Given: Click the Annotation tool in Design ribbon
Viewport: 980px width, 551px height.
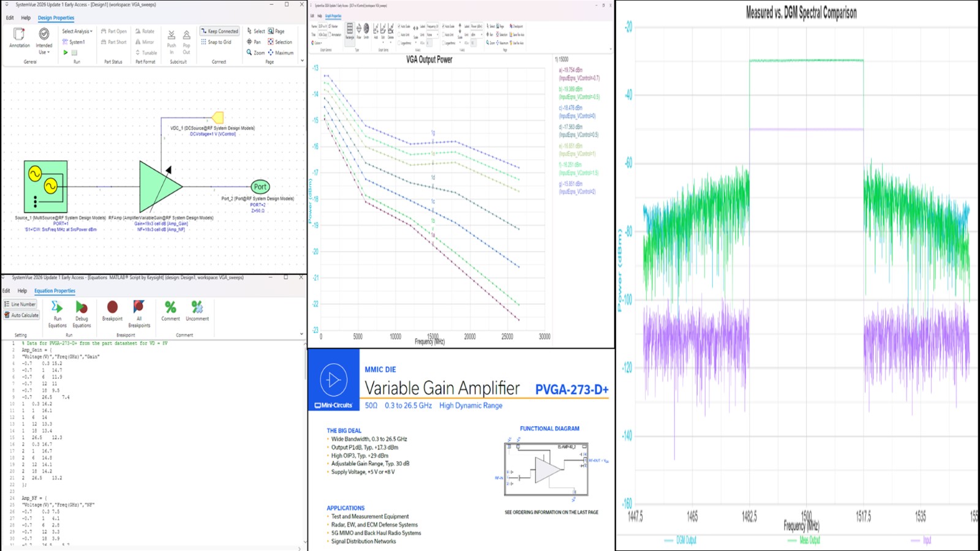Looking at the screenshot, I should click(19, 38).
